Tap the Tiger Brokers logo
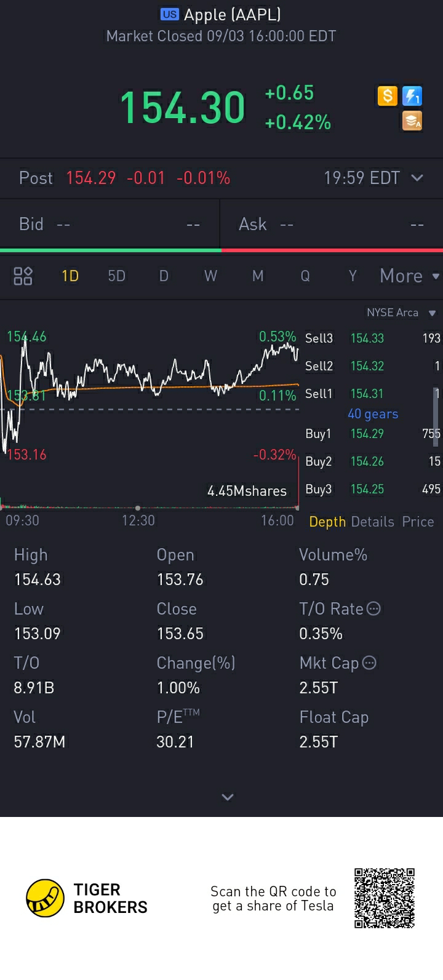Viewport: 443px width, 980px height. 87,898
